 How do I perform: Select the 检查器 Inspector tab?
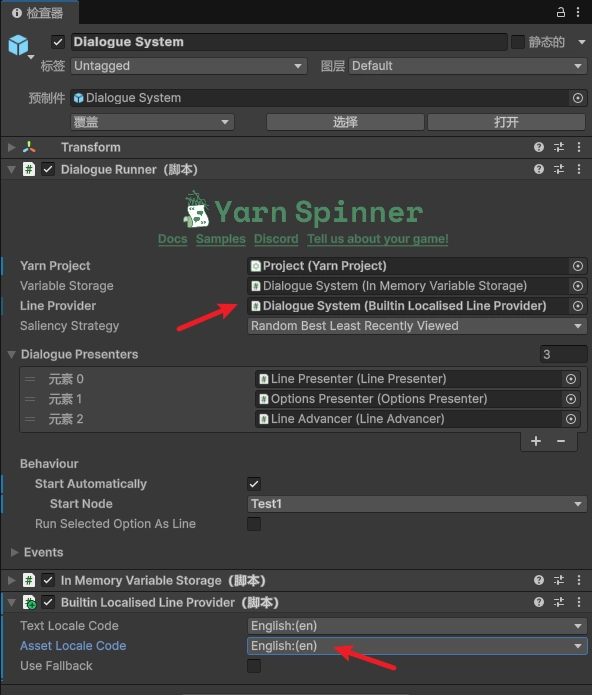pyautogui.click(x=39, y=13)
